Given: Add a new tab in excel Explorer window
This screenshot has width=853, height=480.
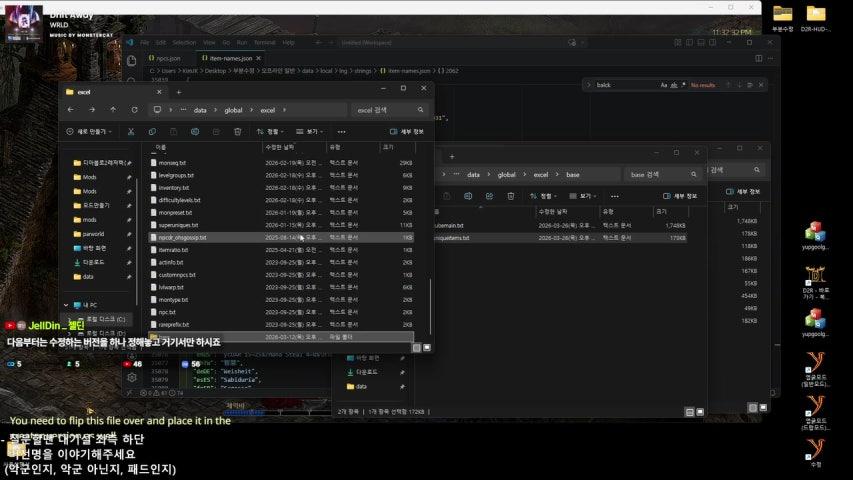Looking at the screenshot, I should (x=178, y=92).
